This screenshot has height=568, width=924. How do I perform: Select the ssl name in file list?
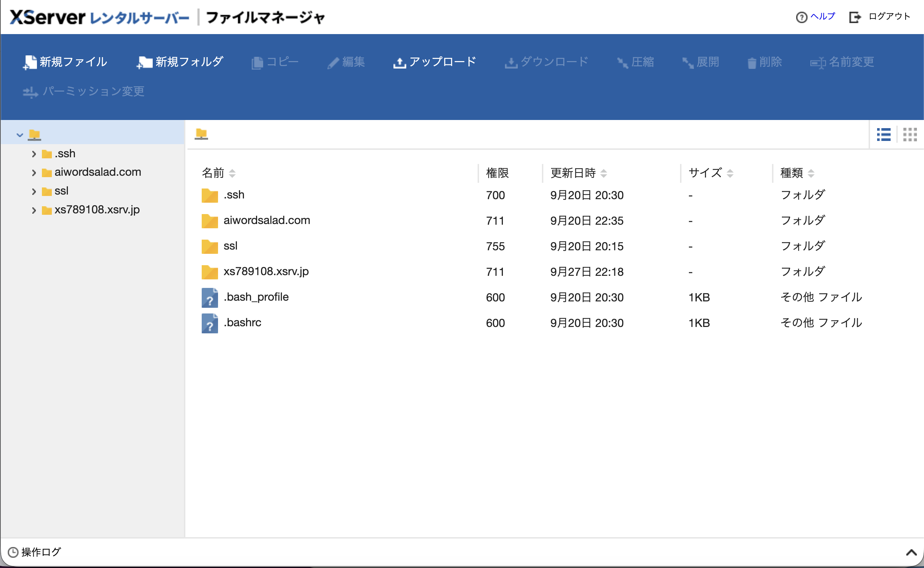coord(230,246)
